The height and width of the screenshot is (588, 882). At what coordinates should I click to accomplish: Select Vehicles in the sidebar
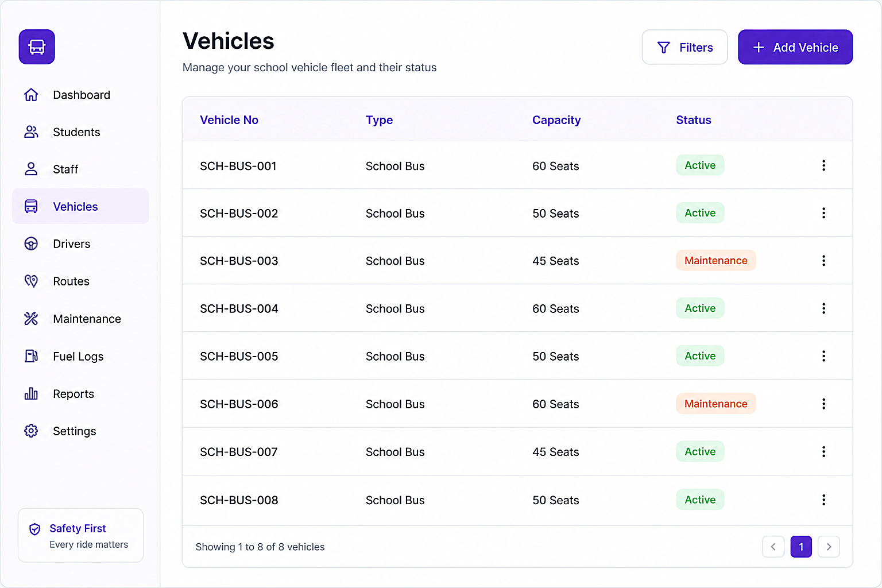80,206
